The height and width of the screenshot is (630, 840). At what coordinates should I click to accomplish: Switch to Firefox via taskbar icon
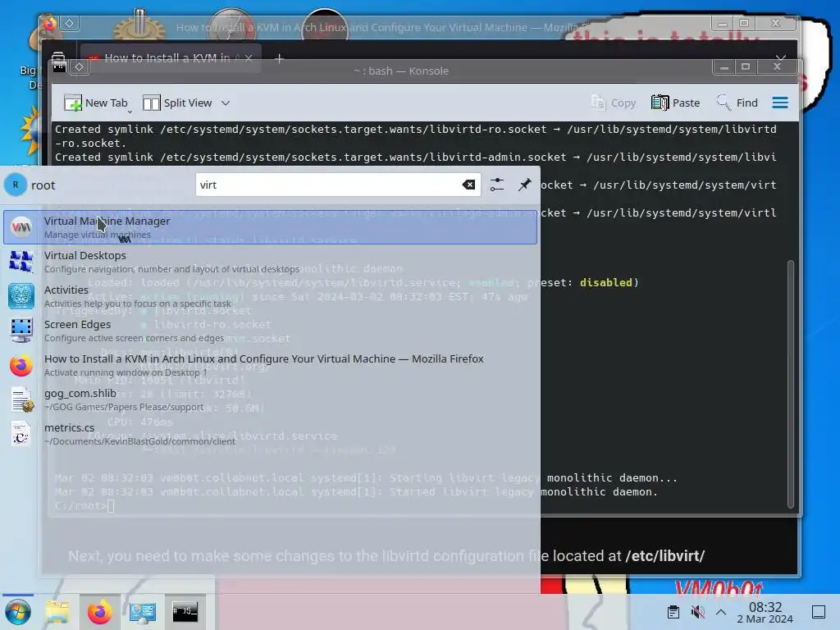(99, 612)
